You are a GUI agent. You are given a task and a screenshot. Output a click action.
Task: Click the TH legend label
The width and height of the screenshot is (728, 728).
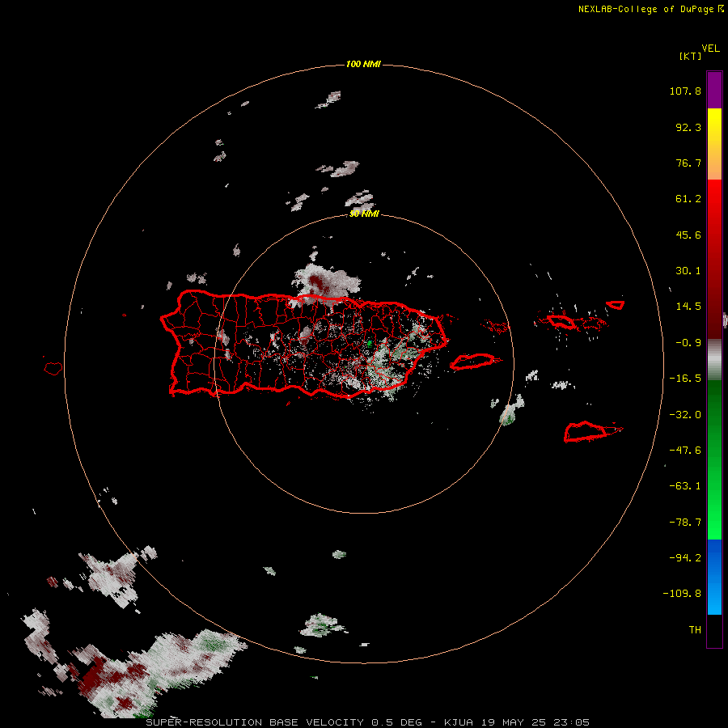pos(695,630)
